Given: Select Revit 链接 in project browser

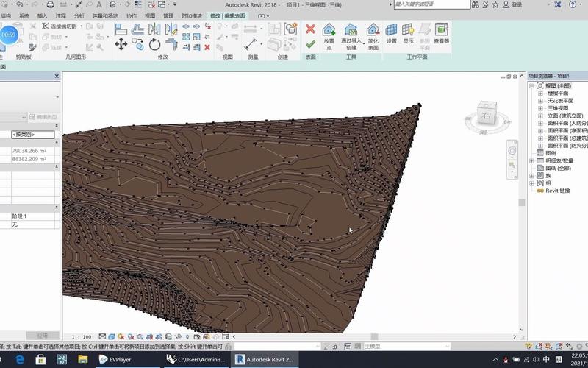Looking at the screenshot, I should coord(558,191).
